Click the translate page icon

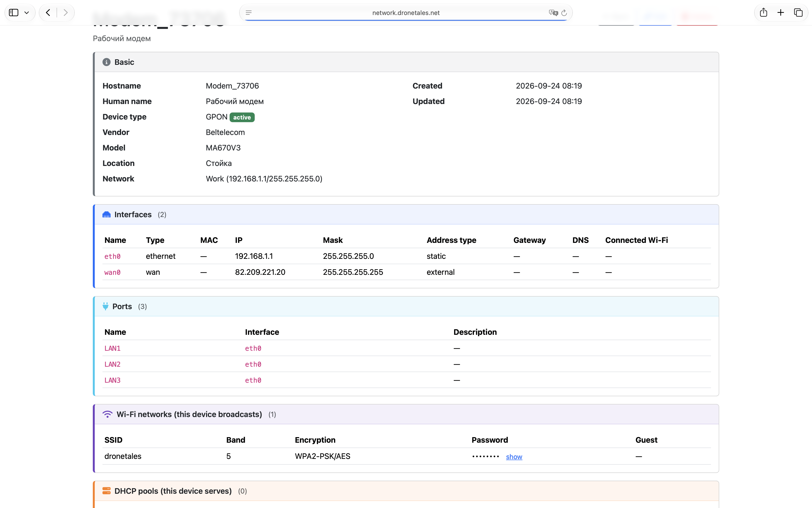click(553, 13)
